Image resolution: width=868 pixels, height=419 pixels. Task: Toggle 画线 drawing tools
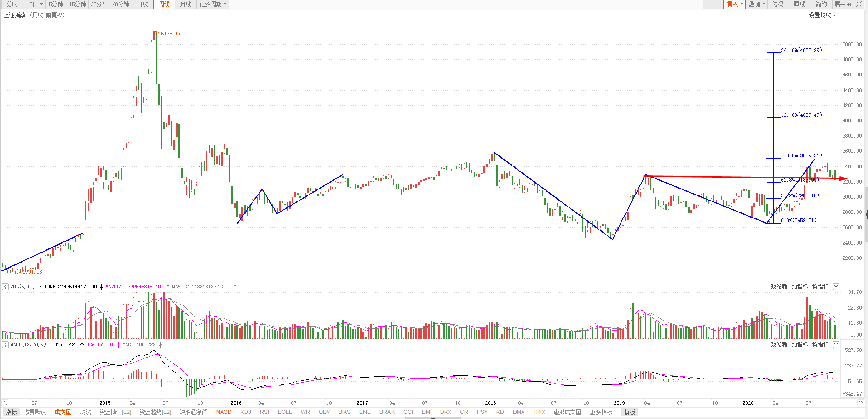click(x=800, y=4)
